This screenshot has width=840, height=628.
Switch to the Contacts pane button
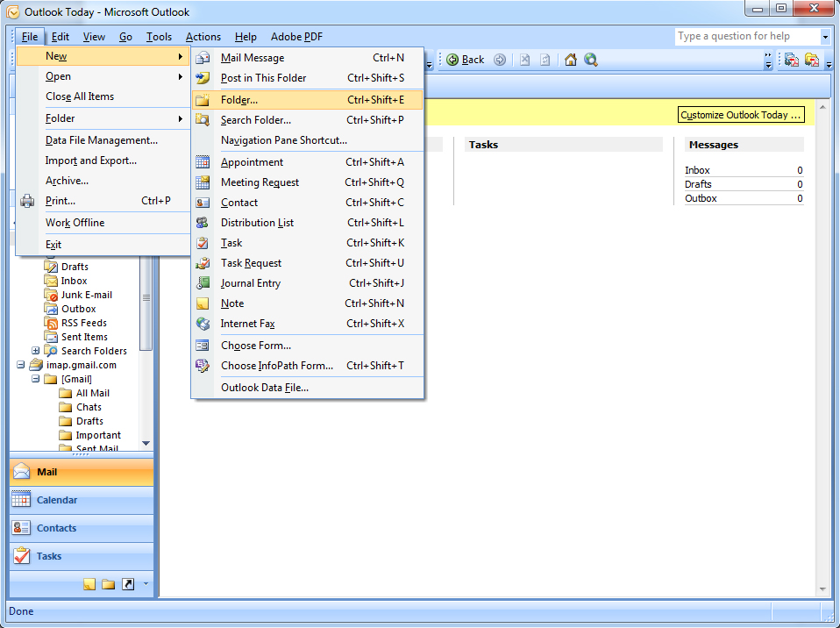click(x=82, y=528)
